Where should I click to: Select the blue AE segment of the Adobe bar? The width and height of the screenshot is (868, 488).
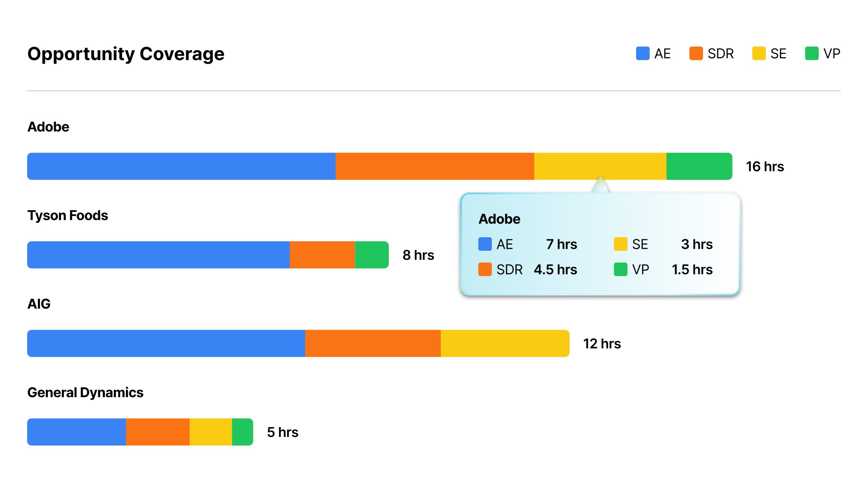181,166
